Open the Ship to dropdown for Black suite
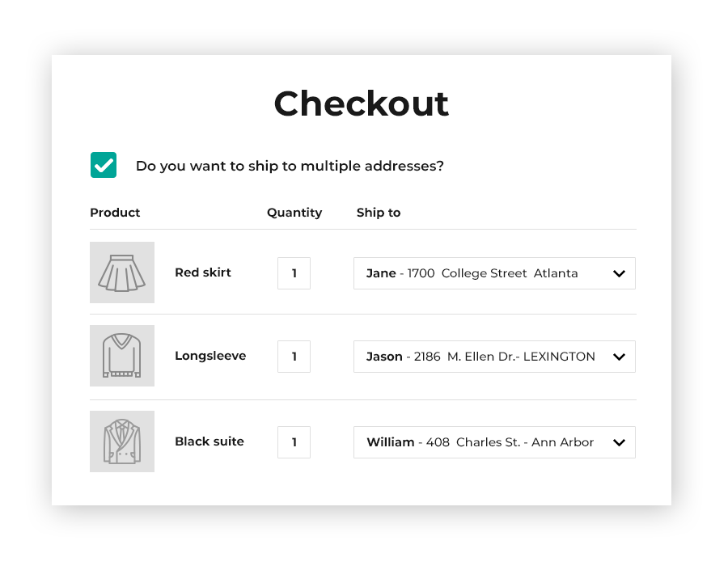728x566 pixels. click(x=485, y=442)
